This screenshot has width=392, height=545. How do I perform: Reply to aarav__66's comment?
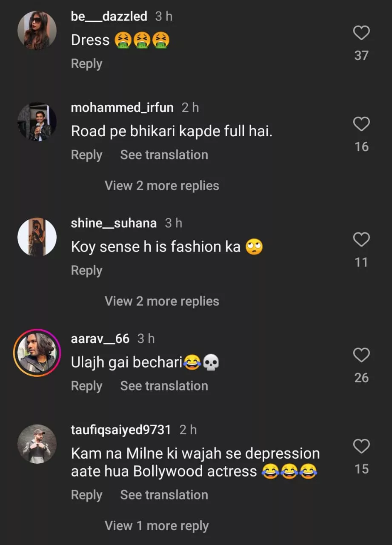86,386
